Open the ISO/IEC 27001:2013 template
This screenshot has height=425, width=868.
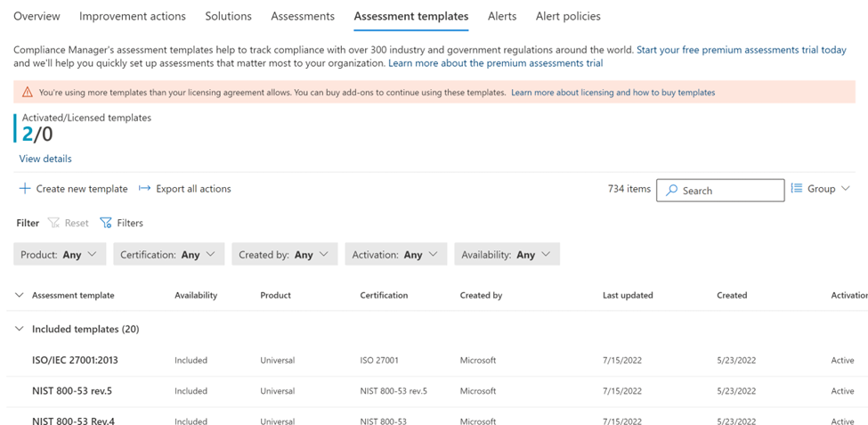click(75, 360)
